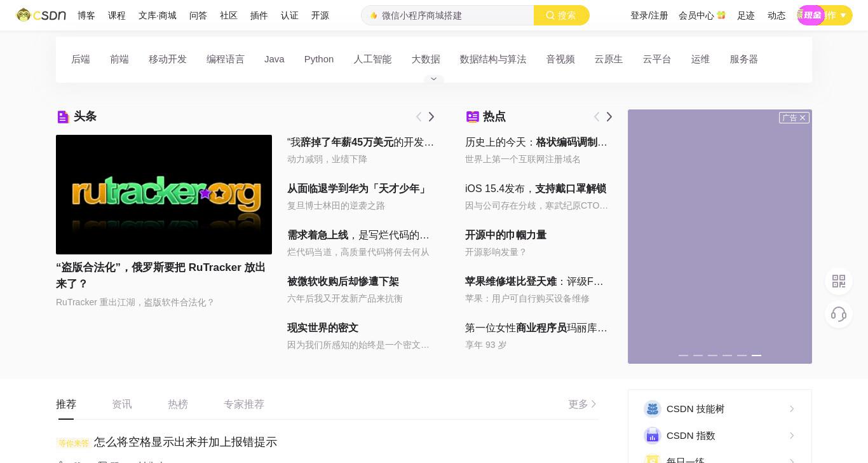Open article iOS 15.4发布，支持戴口罩解锁
This screenshot has height=463, width=868.
pos(536,189)
